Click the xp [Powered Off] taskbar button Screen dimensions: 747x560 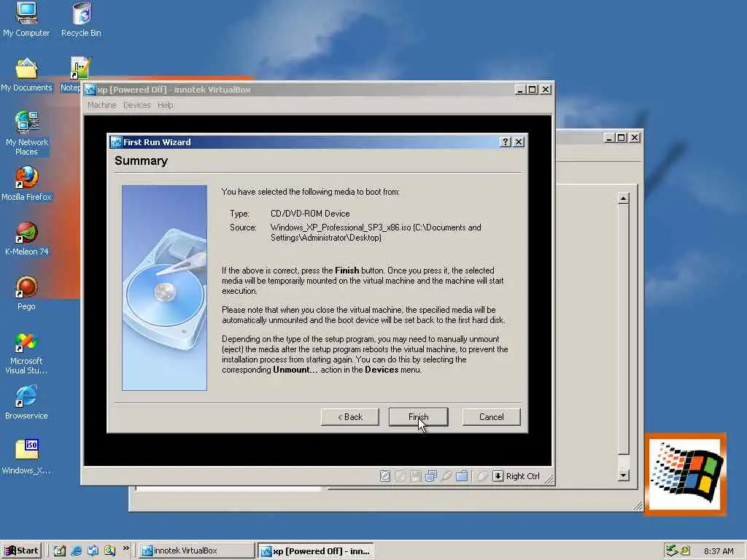(x=316, y=551)
